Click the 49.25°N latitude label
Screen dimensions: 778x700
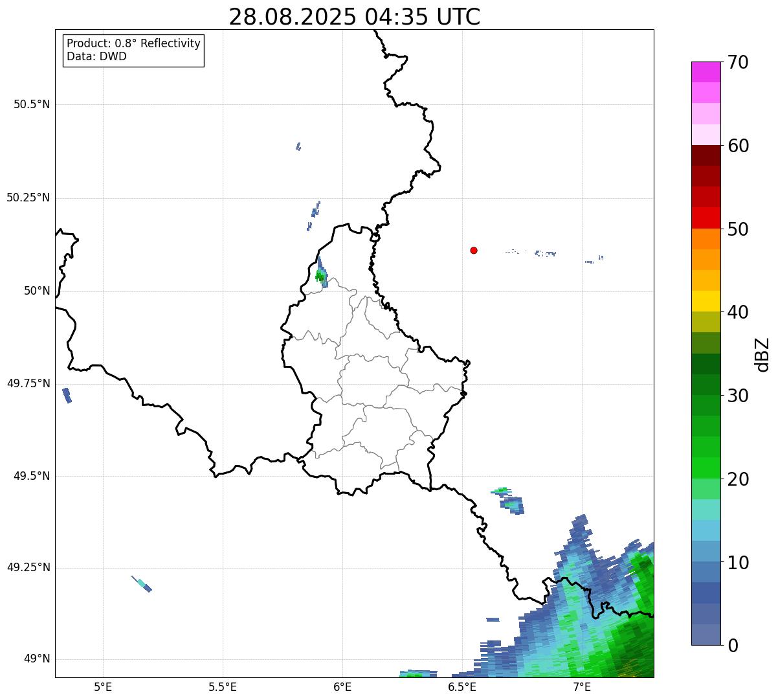[x=28, y=567]
